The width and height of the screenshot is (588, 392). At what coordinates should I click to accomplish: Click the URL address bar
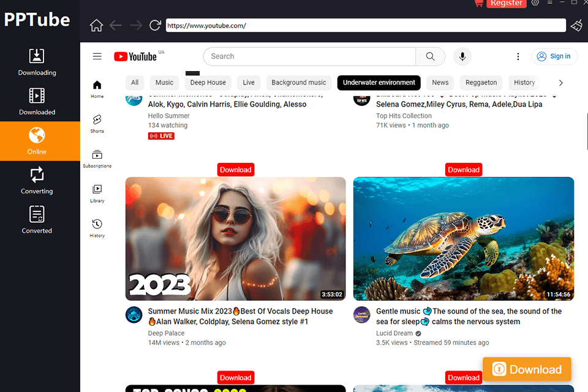pyautogui.click(x=366, y=26)
